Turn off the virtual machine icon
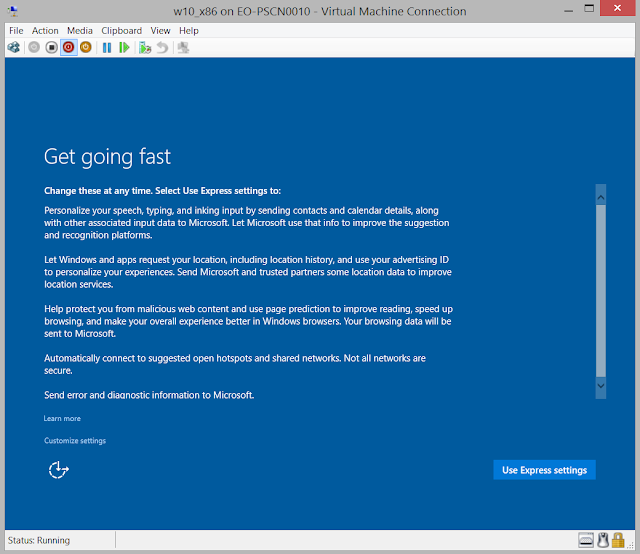Viewport: 640px width, 554px height. (51, 47)
